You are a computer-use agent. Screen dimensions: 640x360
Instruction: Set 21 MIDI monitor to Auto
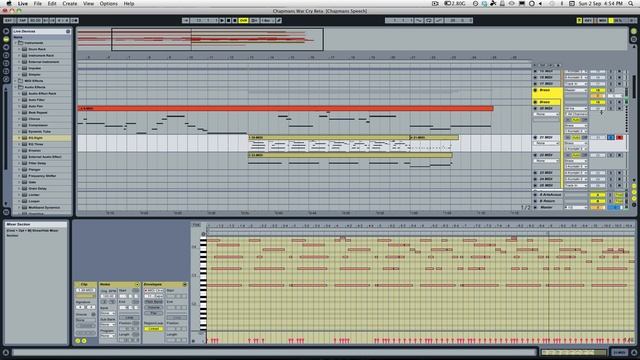[576, 138]
